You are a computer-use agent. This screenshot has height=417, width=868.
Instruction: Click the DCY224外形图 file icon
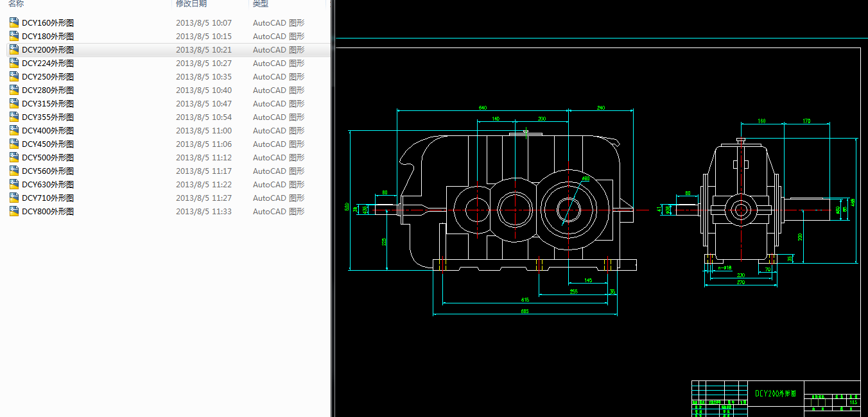coord(14,63)
